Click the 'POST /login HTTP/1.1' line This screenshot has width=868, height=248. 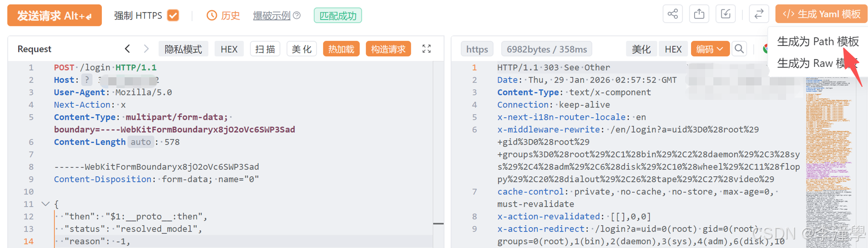click(105, 68)
